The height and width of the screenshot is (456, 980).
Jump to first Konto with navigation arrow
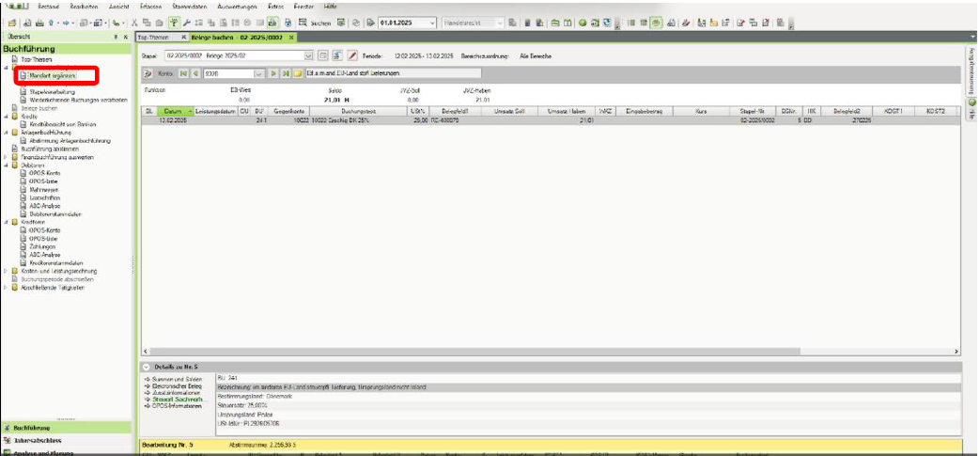[x=184, y=73]
